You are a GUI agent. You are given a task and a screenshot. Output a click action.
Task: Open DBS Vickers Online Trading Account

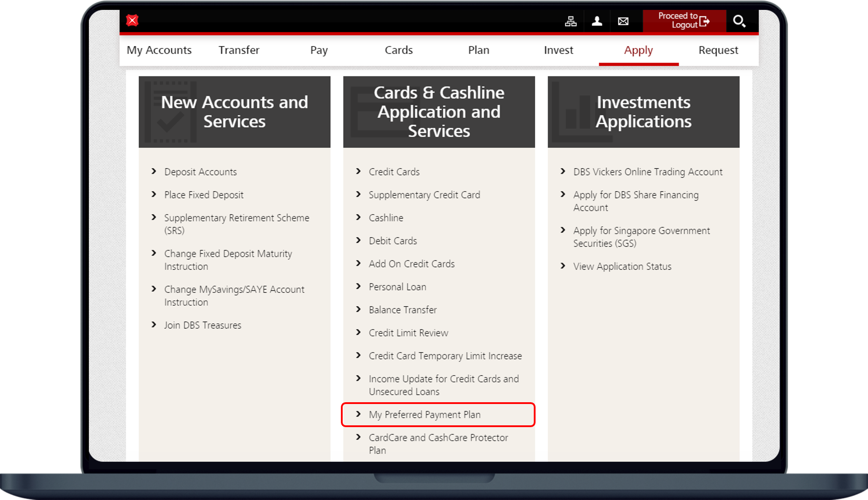pyautogui.click(x=648, y=172)
